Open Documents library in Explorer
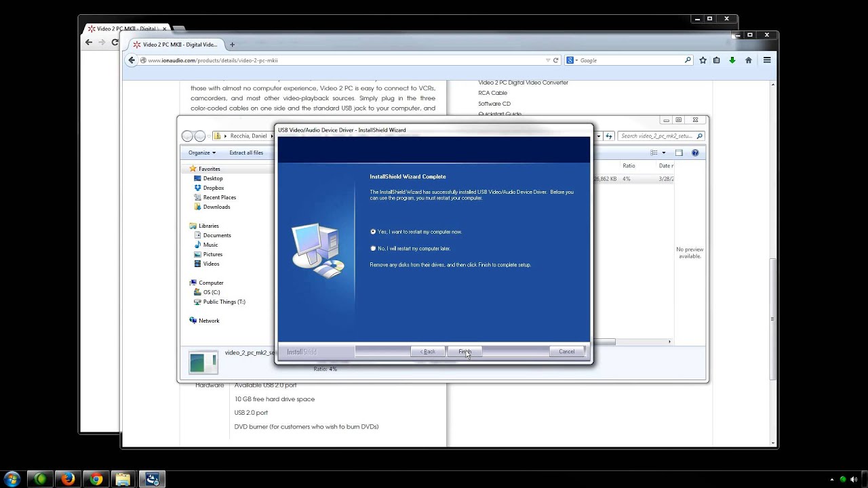This screenshot has width=868, height=488. pos(217,235)
